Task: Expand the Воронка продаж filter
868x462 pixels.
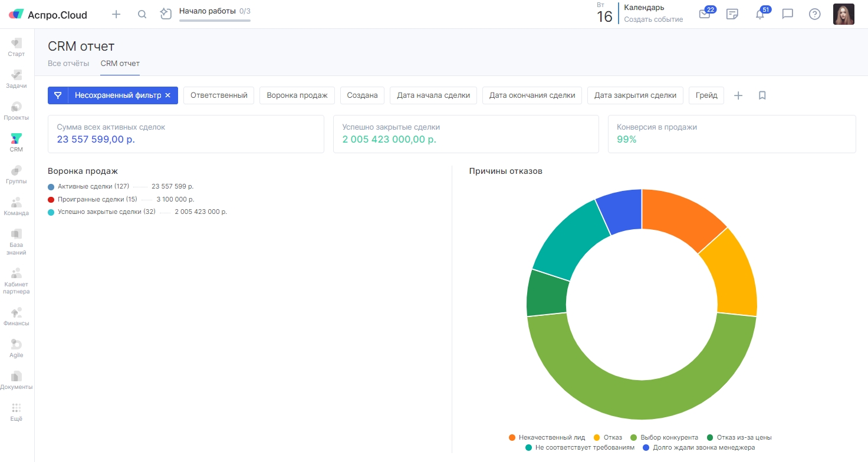Action: [297, 95]
